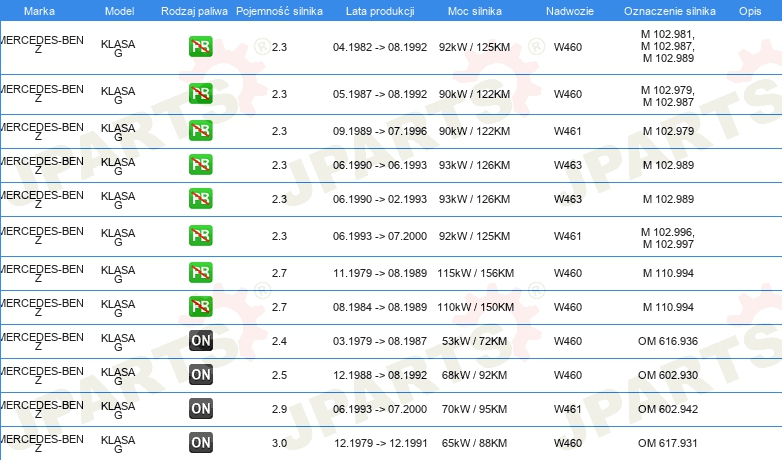Click the 08.1984 -> 08.1989 production years

(380, 307)
